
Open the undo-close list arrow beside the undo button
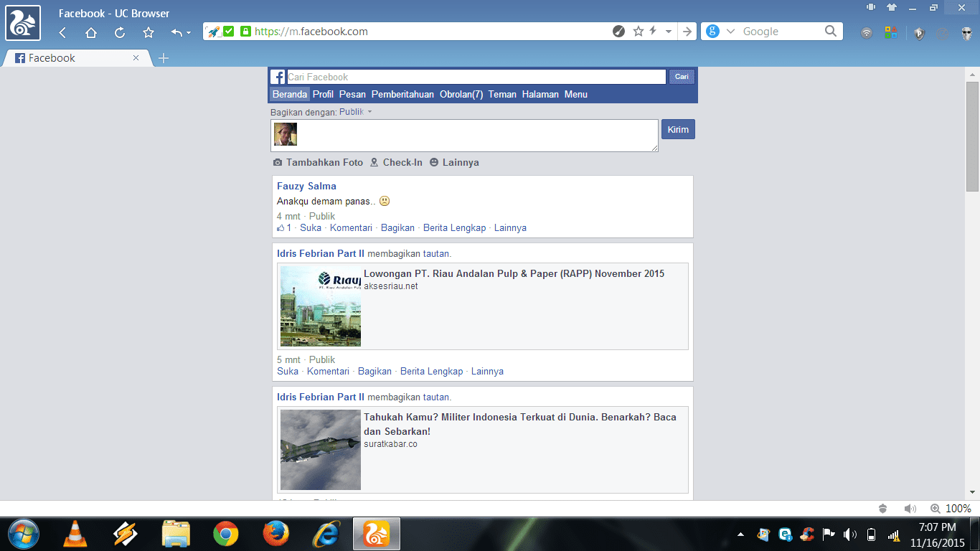[189, 33]
